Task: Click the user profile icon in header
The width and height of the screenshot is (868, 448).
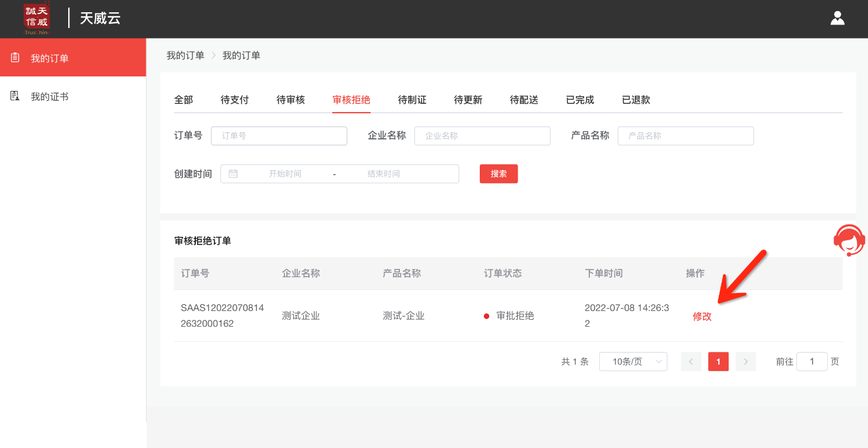Action: [x=837, y=18]
